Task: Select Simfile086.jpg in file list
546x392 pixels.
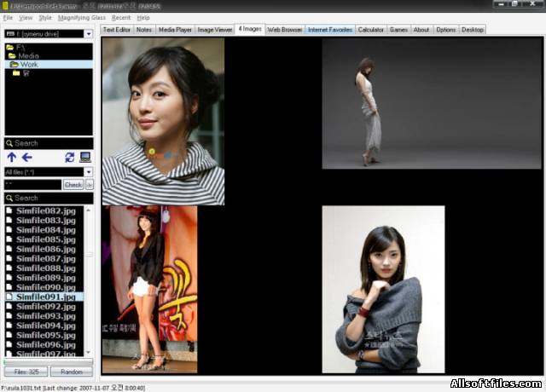Action: 45,249
